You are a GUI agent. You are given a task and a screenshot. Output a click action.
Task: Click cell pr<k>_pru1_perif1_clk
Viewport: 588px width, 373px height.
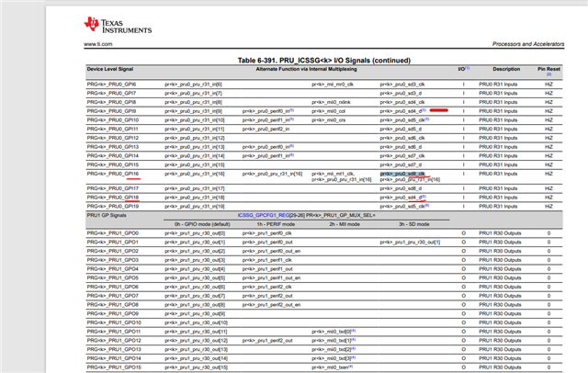tap(267, 260)
